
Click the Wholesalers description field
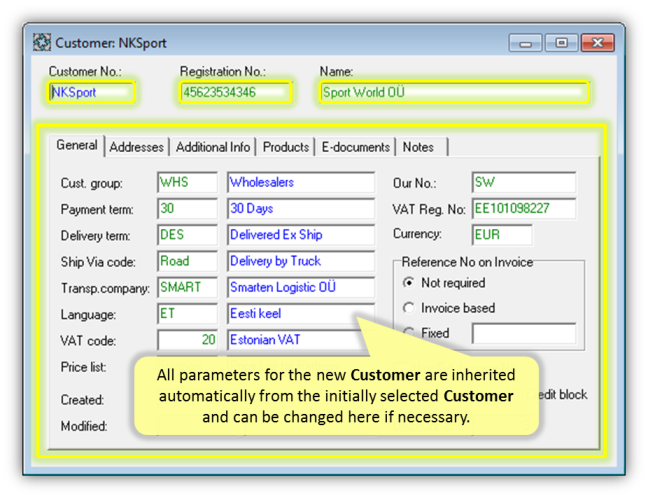tap(301, 182)
